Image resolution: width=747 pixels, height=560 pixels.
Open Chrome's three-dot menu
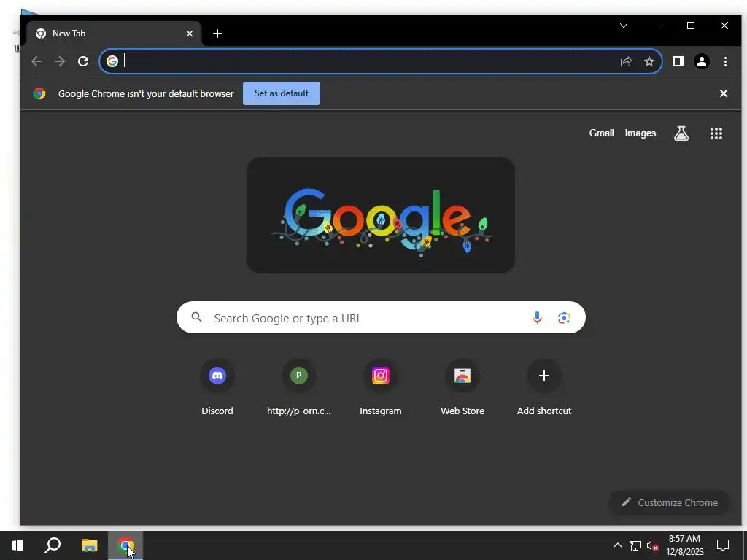725,61
